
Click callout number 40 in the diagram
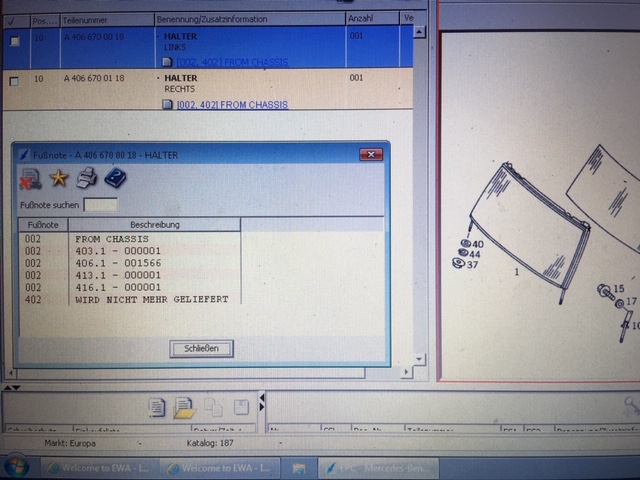click(478, 244)
